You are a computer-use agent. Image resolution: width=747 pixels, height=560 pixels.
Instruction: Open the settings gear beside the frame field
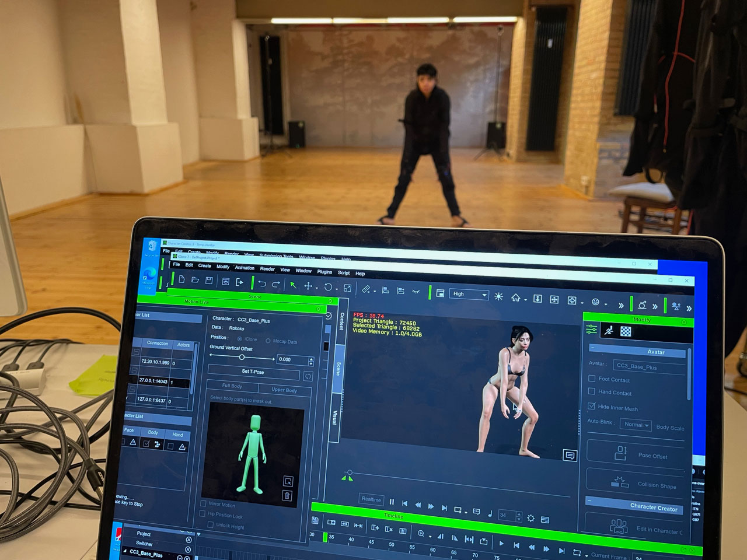(530, 518)
